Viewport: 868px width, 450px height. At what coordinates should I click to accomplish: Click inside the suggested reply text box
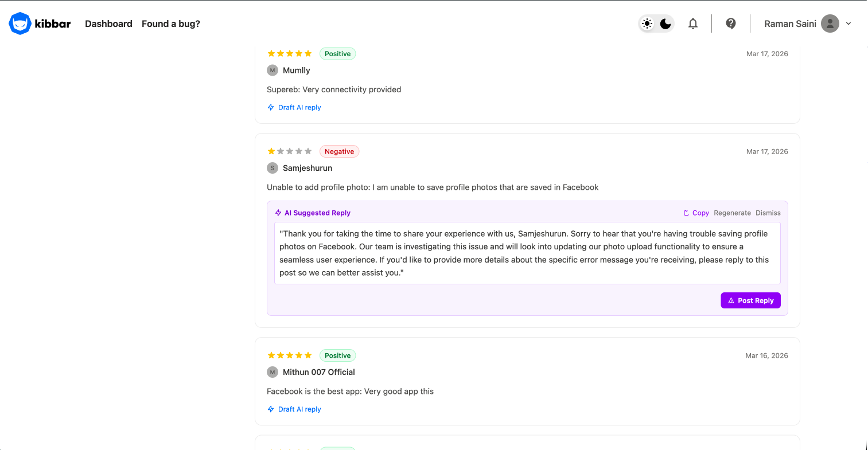point(527,253)
